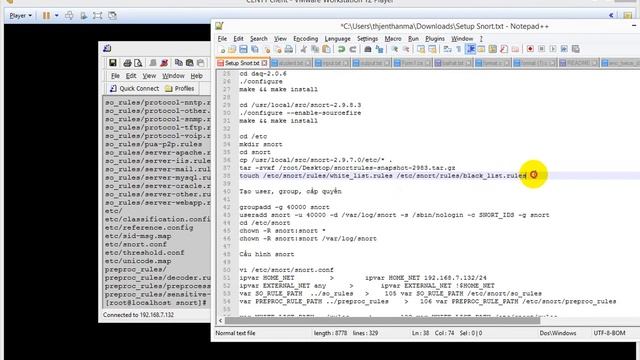The width and height of the screenshot is (640, 360).
Task: Toggle Synchronize Horizontal Scrolling icon
Action: tap(432, 49)
